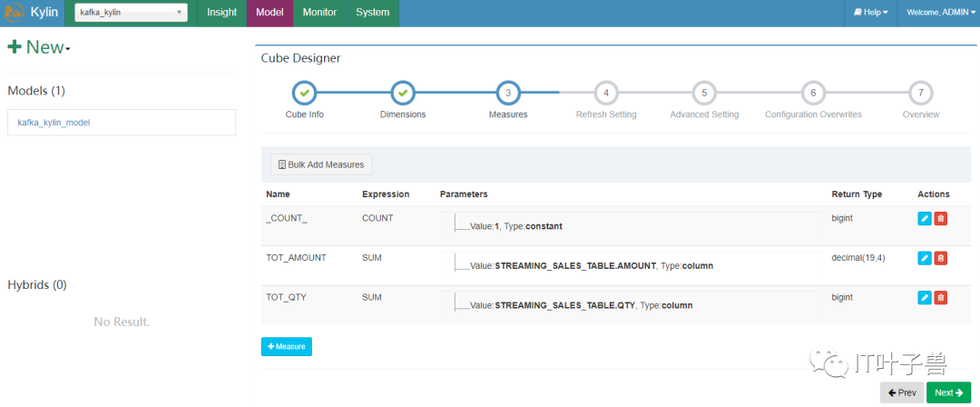
Task: Edit the _COUNT_ measure
Action: tap(925, 219)
